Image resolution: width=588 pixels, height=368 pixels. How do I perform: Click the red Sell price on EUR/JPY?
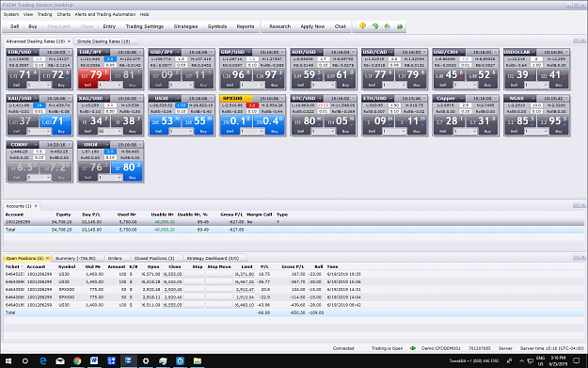[94, 75]
